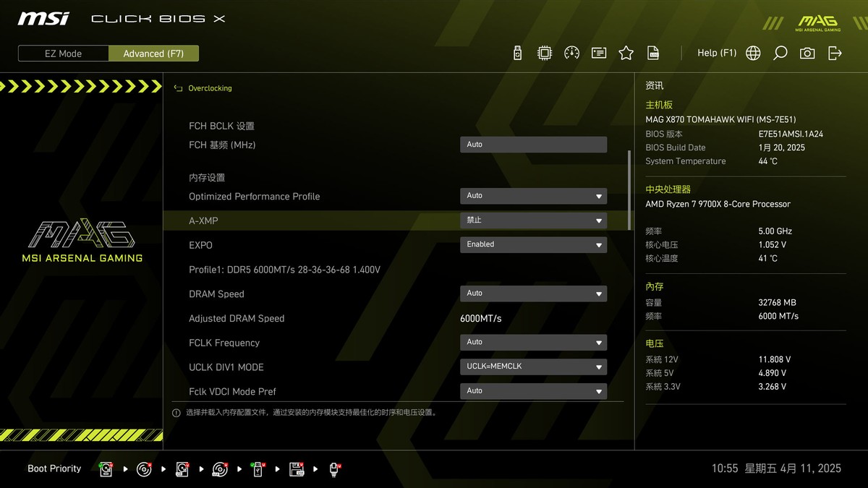Select the USB optical disc boot device icon

pos(220,469)
